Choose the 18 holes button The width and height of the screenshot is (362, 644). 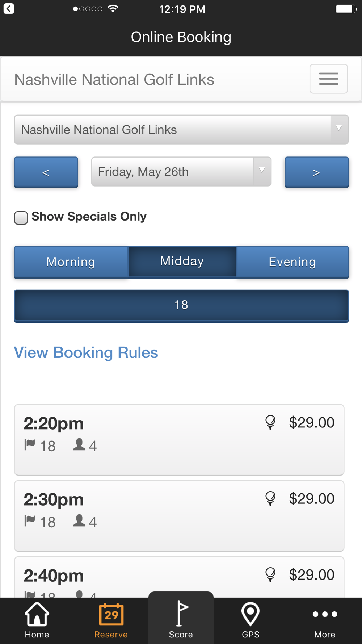tap(181, 306)
